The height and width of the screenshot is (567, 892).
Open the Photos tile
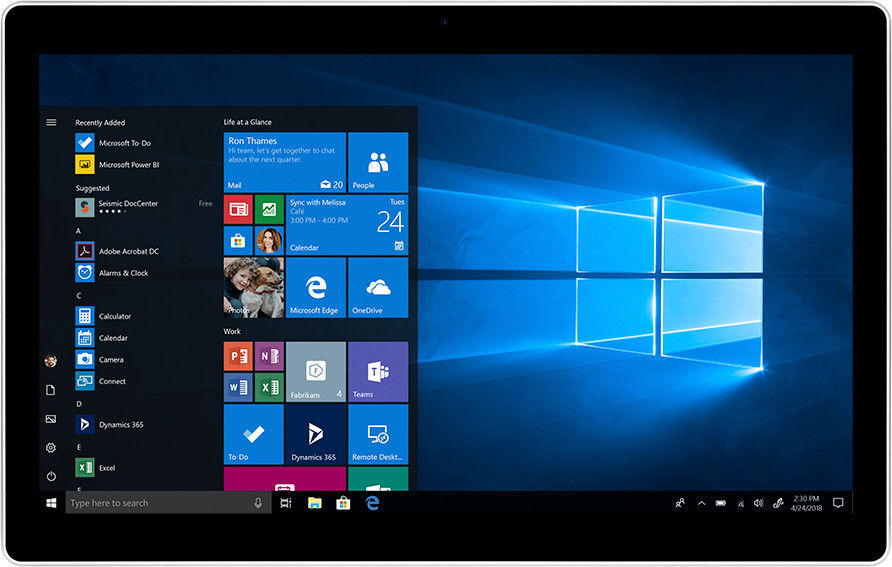click(x=254, y=287)
